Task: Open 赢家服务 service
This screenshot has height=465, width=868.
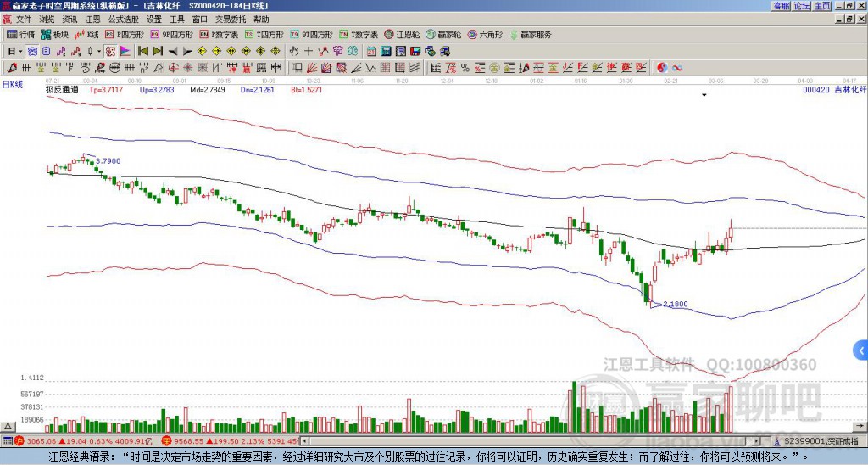Action: 531,34
